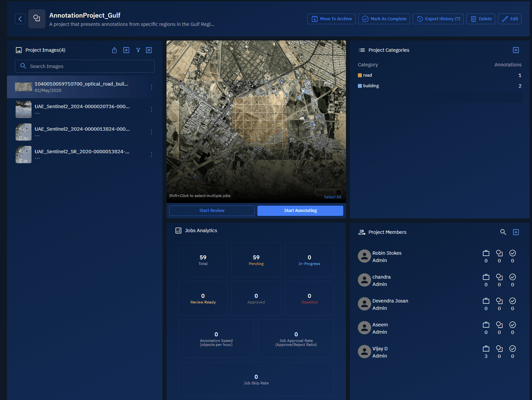This screenshot has height=400, width=532.
Task: Open options menu for the 1040010059710700 image
Action: click(x=152, y=87)
